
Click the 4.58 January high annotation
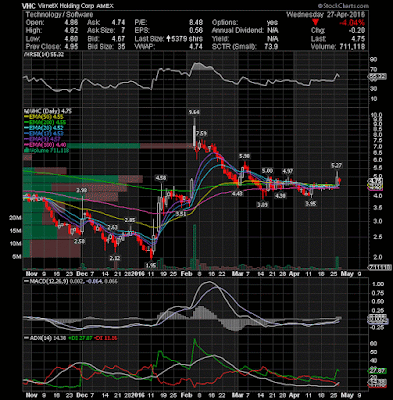click(161, 178)
